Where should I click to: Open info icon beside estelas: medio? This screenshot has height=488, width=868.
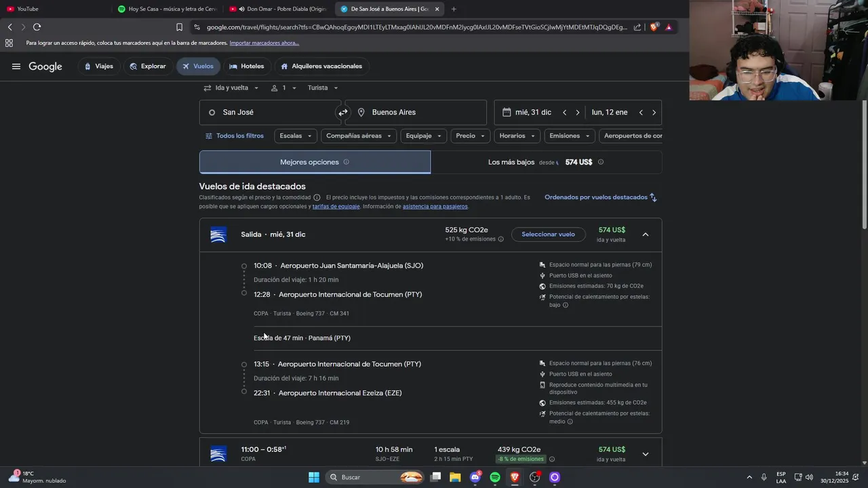click(570, 422)
